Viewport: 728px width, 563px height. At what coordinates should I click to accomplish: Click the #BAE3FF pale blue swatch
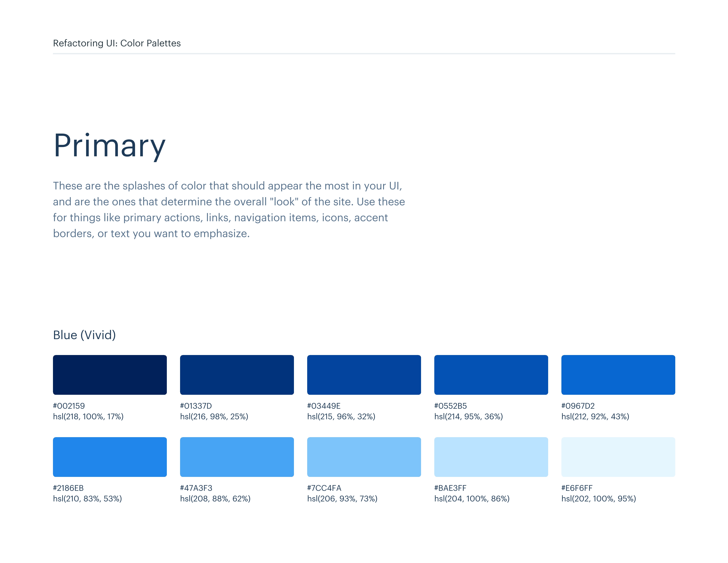[491, 457]
